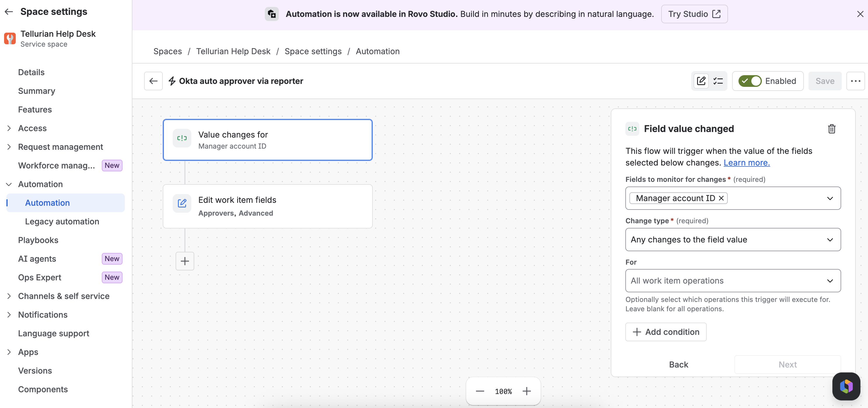Go back using the Space settings arrow

point(9,12)
